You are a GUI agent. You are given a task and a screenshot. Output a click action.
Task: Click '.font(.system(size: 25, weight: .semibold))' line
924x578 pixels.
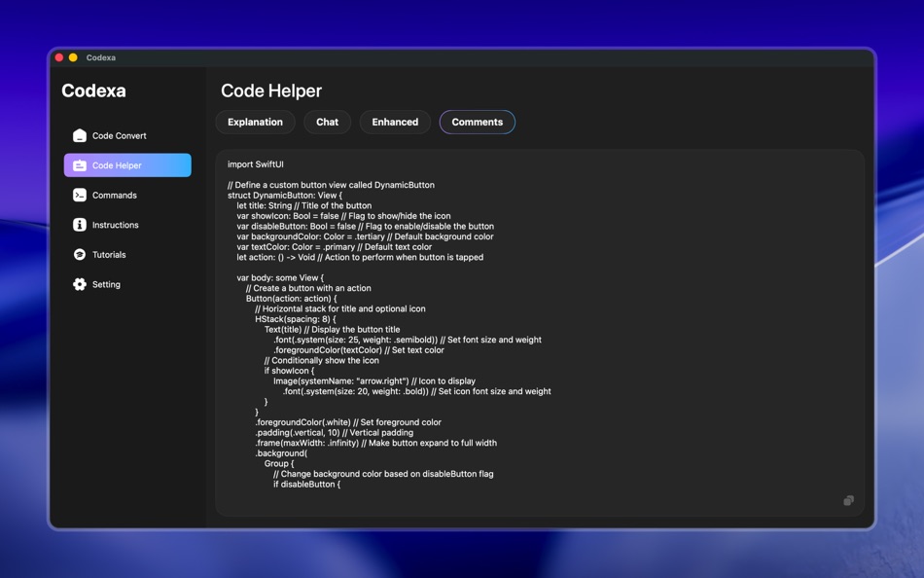coord(408,340)
